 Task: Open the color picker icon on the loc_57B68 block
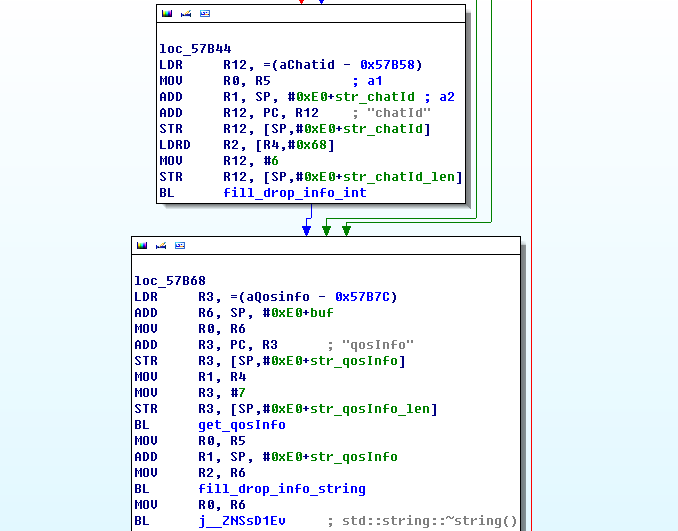141,246
